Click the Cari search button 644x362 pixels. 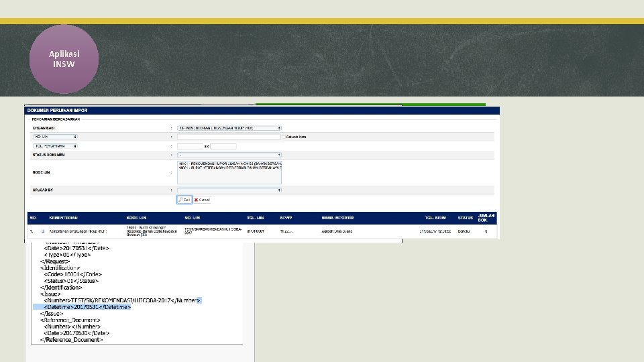pos(184,200)
